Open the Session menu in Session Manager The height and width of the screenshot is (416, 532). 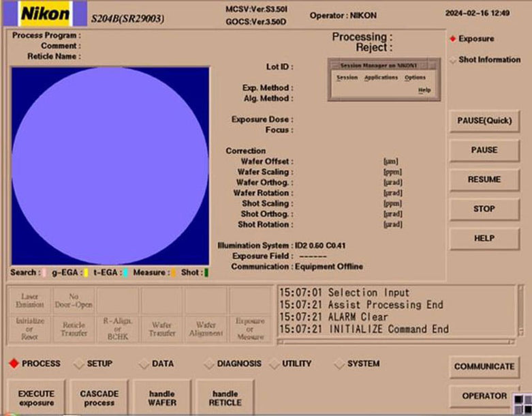tap(347, 78)
